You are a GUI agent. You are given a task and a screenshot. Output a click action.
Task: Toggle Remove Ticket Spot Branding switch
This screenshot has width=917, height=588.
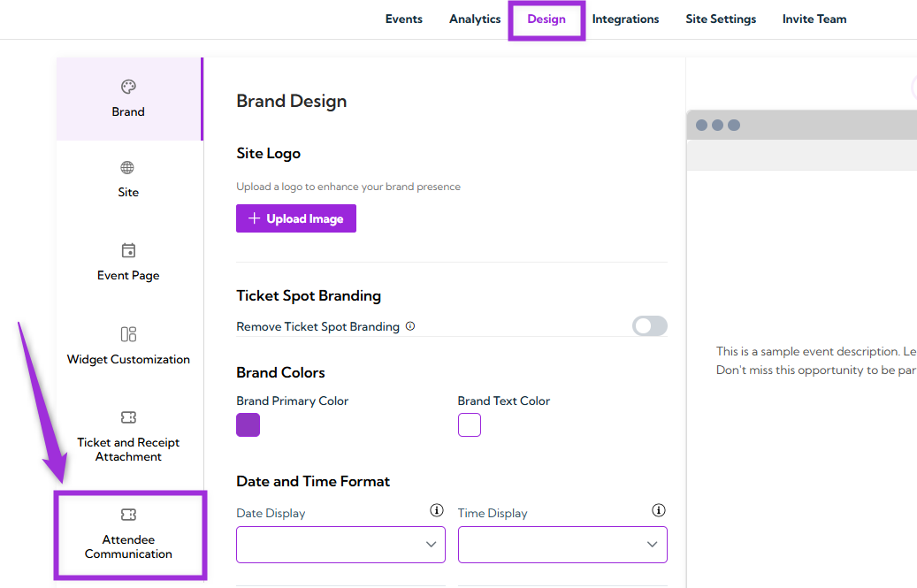(x=649, y=326)
